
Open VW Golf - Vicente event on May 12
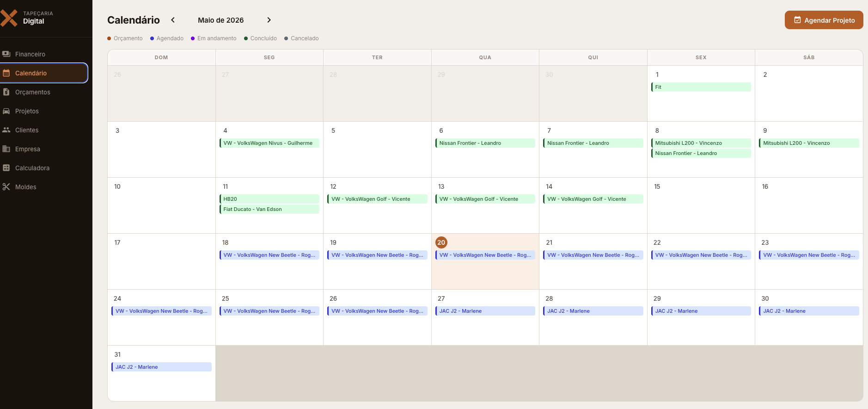pyautogui.click(x=377, y=199)
